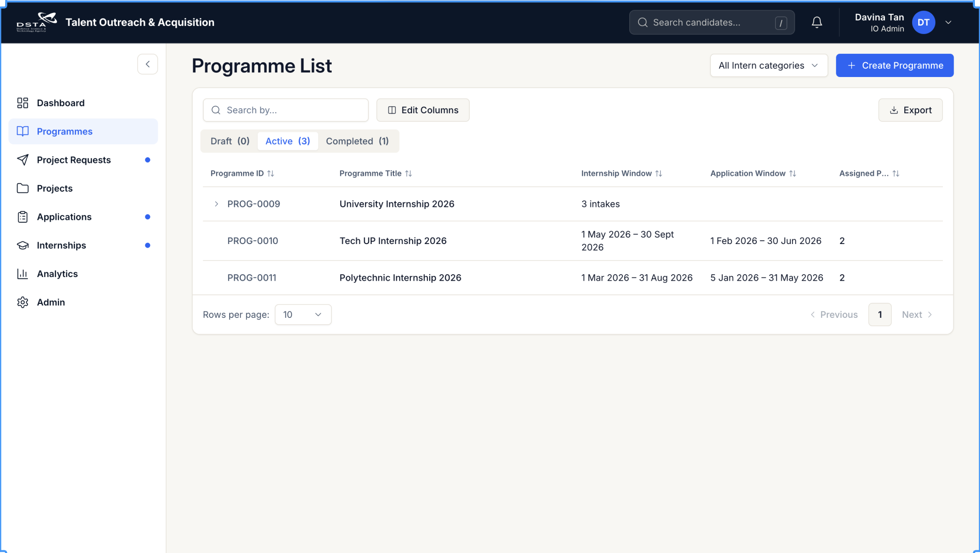Open the All Intern categories dropdown

coord(768,65)
